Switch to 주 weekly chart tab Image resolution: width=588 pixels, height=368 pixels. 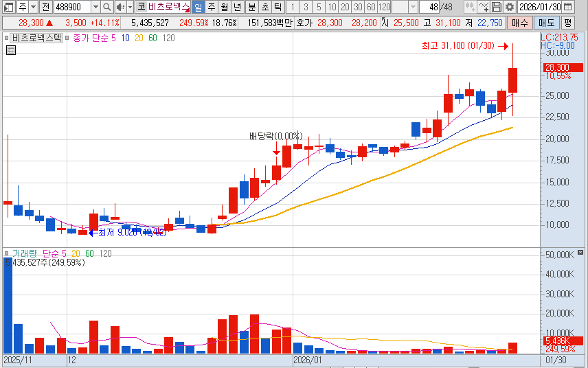[x=212, y=7]
